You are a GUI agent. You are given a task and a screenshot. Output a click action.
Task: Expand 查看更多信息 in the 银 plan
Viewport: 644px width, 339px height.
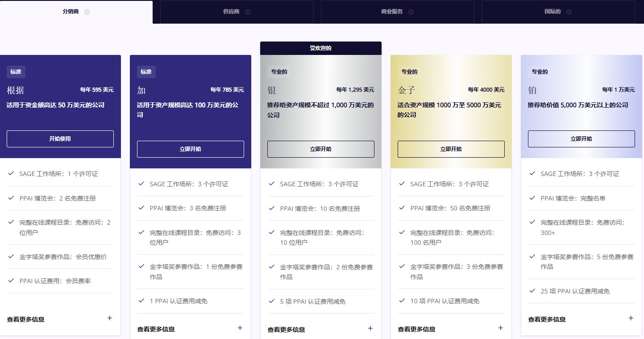(370, 329)
